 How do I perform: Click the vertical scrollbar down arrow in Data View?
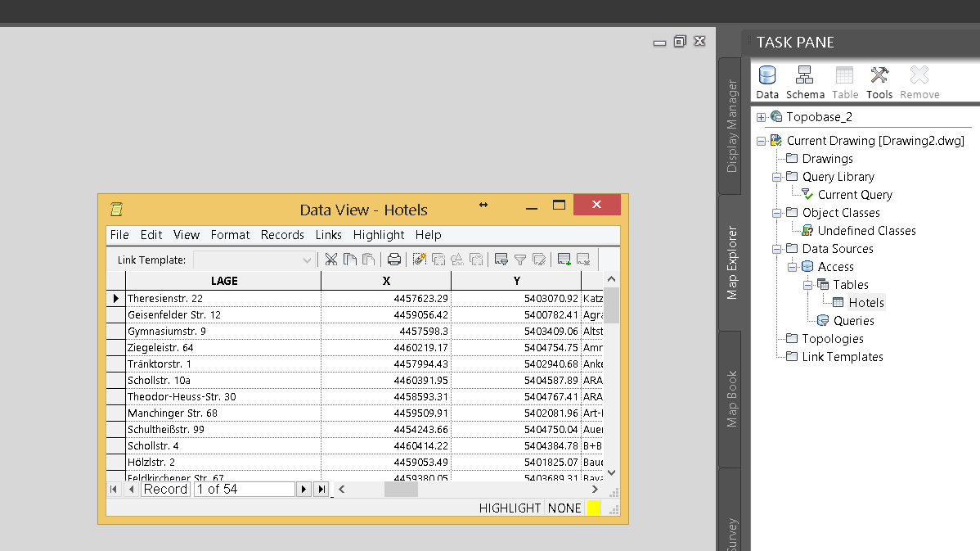pos(612,473)
